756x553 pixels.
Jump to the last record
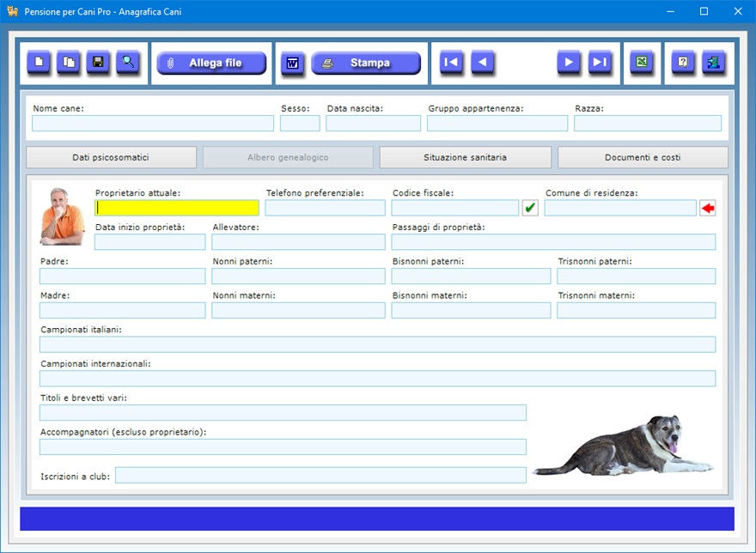coord(600,62)
